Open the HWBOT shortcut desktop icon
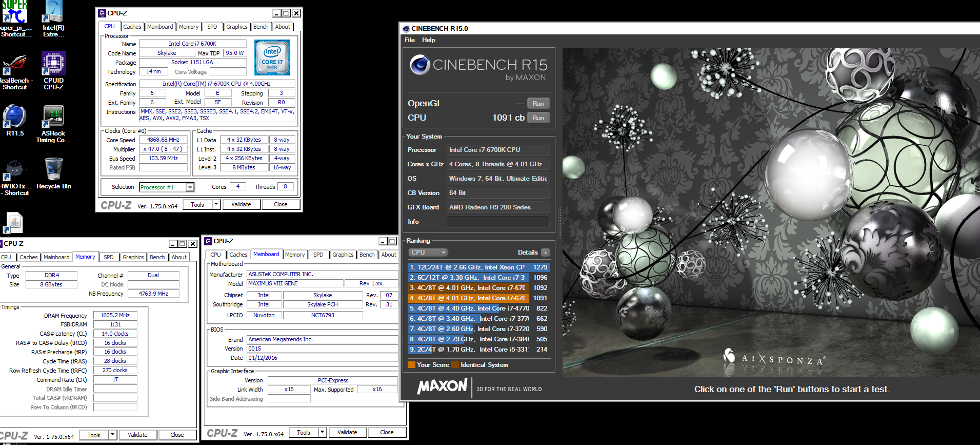980x445 pixels. pos(14,178)
